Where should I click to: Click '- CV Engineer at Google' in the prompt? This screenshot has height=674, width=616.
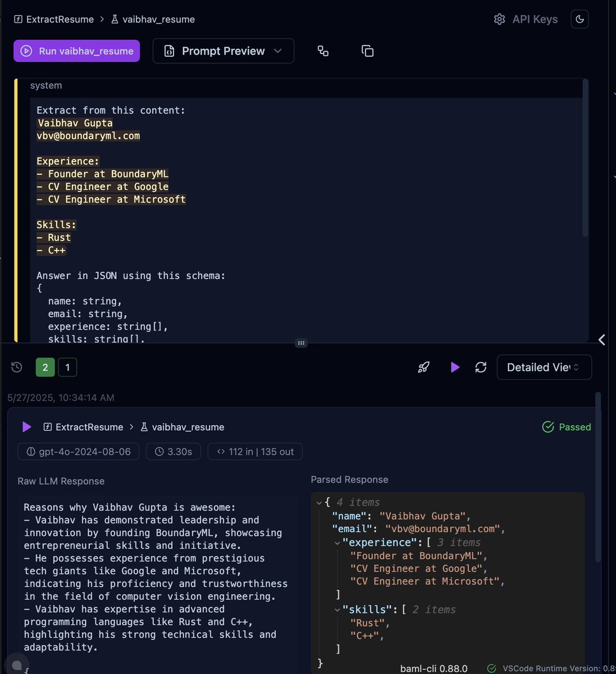click(103, 186)
